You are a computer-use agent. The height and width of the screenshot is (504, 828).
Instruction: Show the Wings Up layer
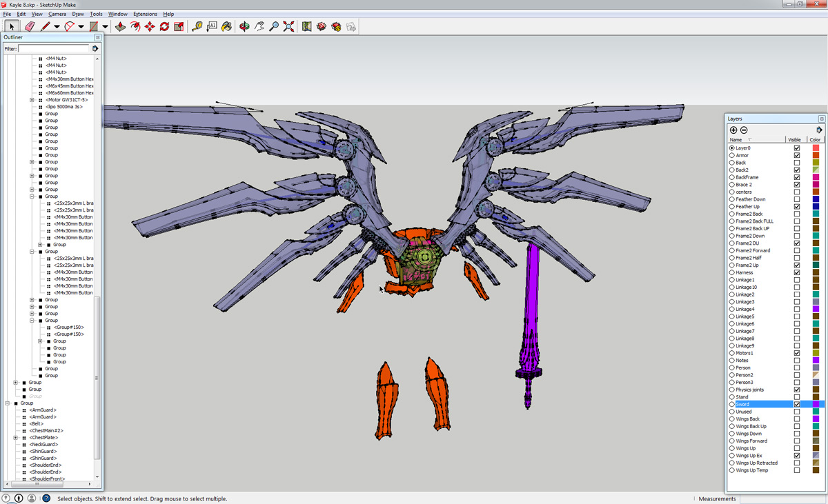click(797, 448)
